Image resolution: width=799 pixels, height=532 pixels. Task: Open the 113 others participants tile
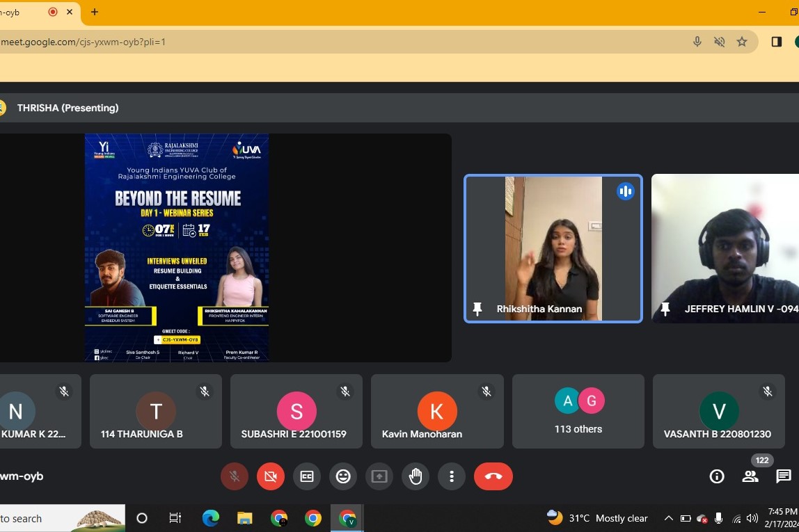(578, 412)
